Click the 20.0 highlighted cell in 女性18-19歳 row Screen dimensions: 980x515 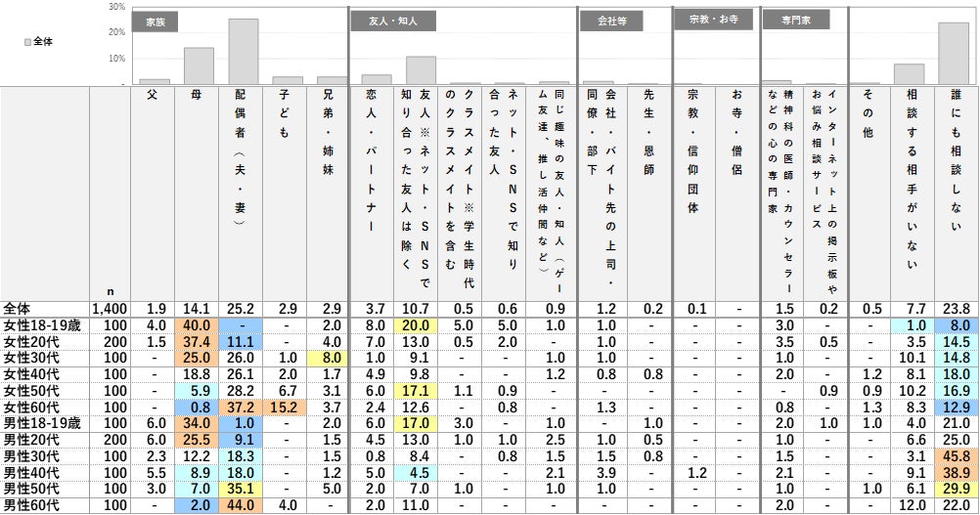coord(416,325)
